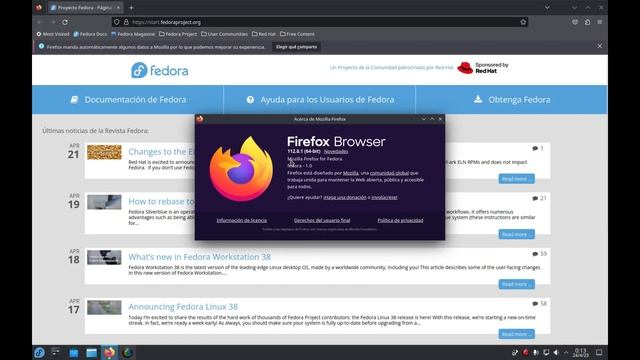Screen dimensions: 640x360
Task: Open Derechos del usuario final link
Action: pos(322,220)
